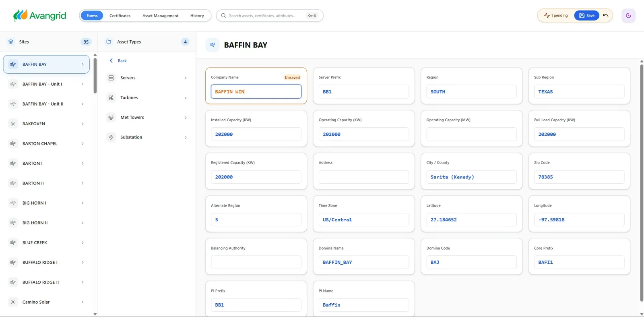Click the Server Prefix field
Screen dimensions: 644x317
(364, 91)
